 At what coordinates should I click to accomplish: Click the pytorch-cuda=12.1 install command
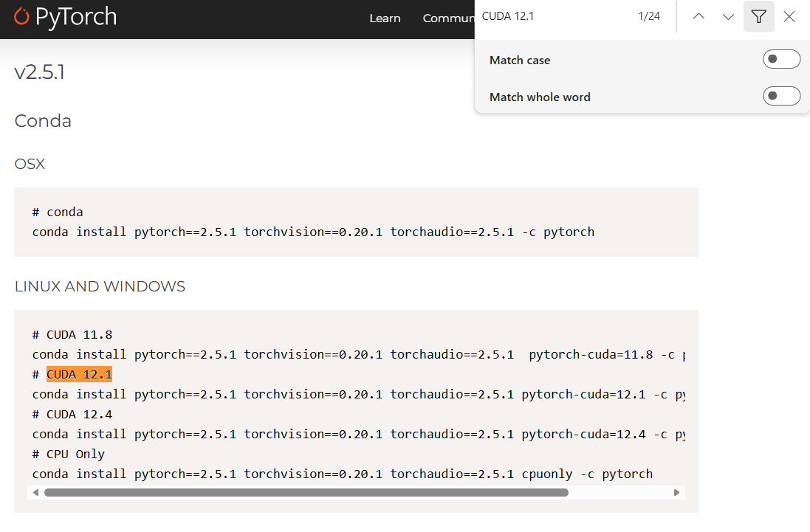[359, 394]
